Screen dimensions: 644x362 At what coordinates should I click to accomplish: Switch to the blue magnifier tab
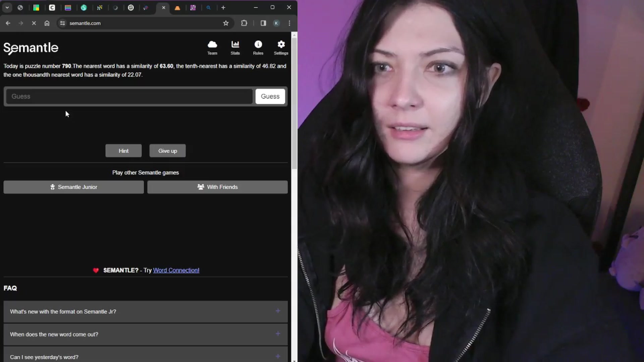point(209,7)
